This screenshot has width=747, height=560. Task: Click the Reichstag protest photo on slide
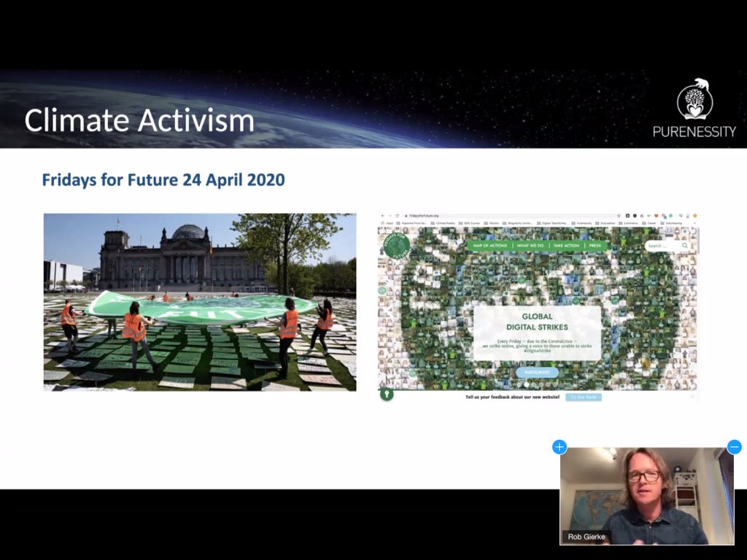(200, 302)
